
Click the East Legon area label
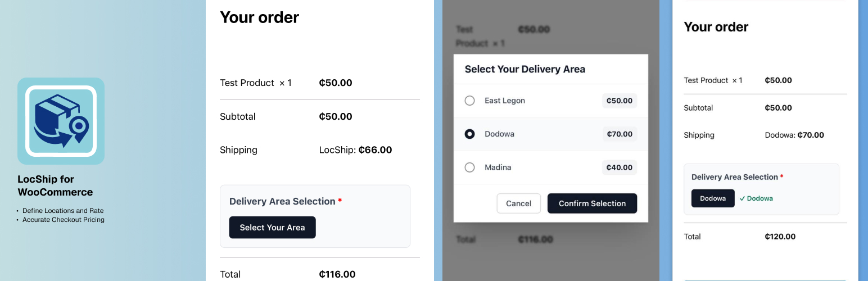[504, 101]
